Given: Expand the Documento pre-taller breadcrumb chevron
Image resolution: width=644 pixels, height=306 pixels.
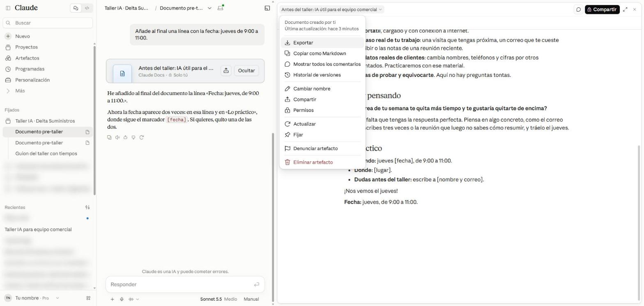Looking at the screenshot, I should pyautogui.click(x=209, y=8).
